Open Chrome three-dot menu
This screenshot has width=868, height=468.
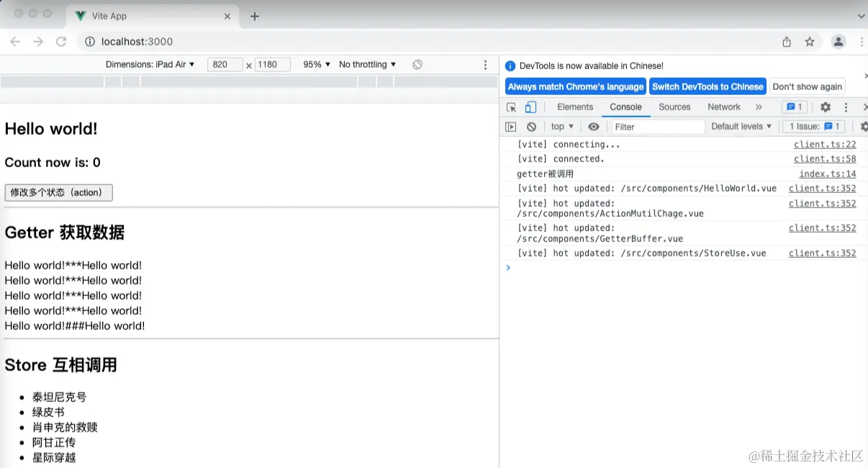862,42
